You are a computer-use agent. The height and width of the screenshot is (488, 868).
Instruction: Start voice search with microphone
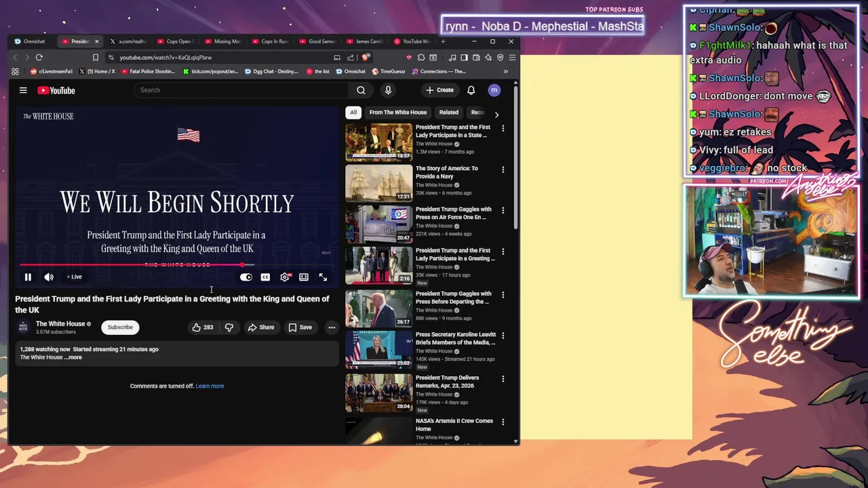coord(388,90)
